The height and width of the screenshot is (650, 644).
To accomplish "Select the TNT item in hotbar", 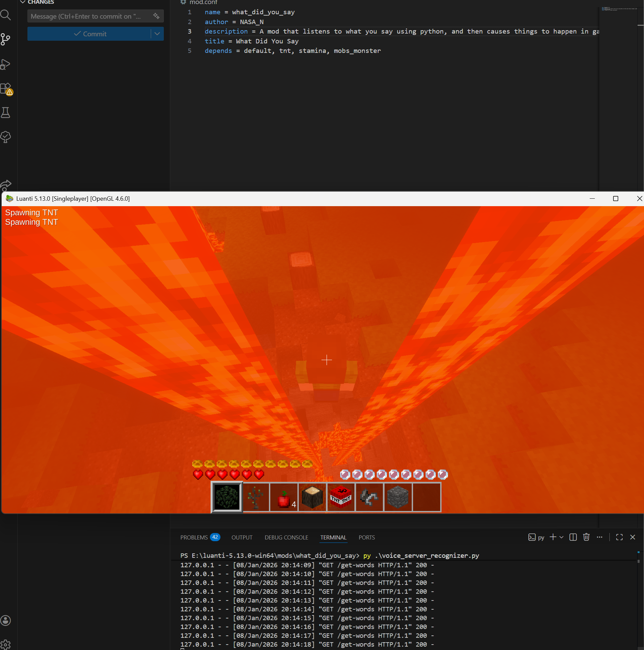I will pos(340,497).
